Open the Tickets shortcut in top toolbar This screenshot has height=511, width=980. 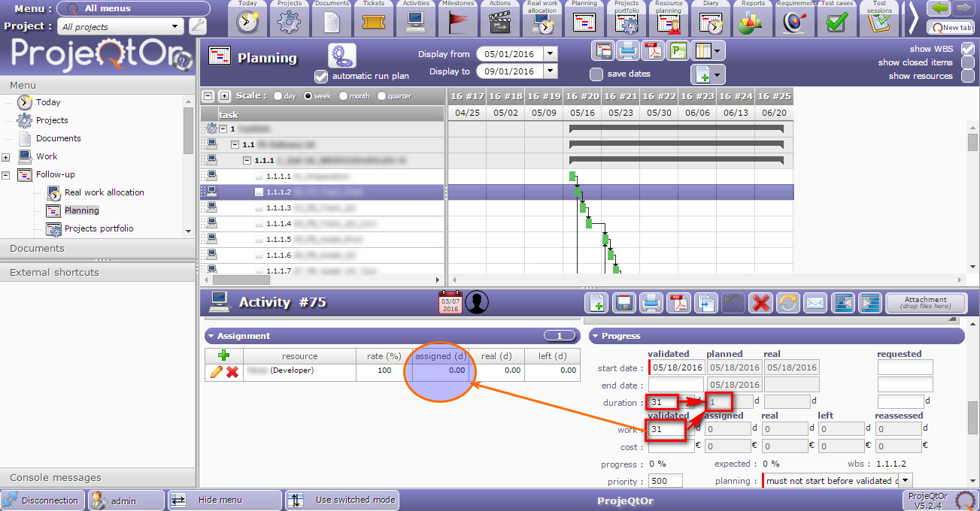(x=373, y=22)
